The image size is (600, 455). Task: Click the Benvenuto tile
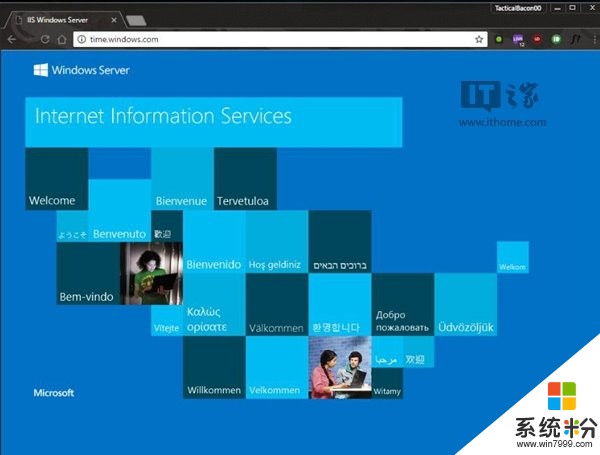(119, 210)
